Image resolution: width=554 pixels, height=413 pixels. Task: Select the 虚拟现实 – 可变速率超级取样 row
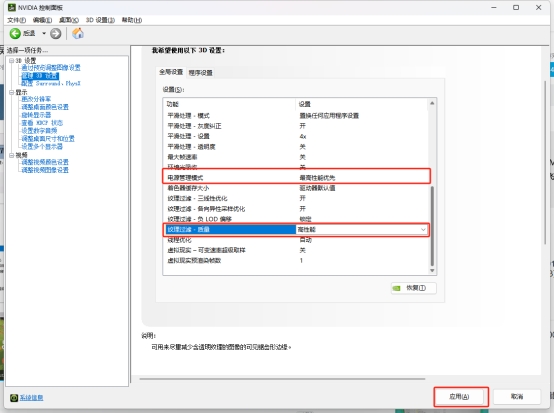click(296, 250)
